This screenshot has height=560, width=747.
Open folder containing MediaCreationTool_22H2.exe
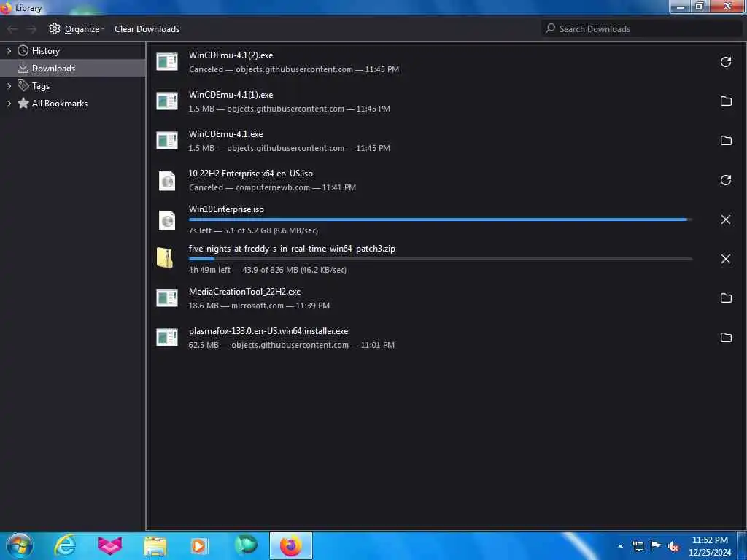tap(726, 298)
